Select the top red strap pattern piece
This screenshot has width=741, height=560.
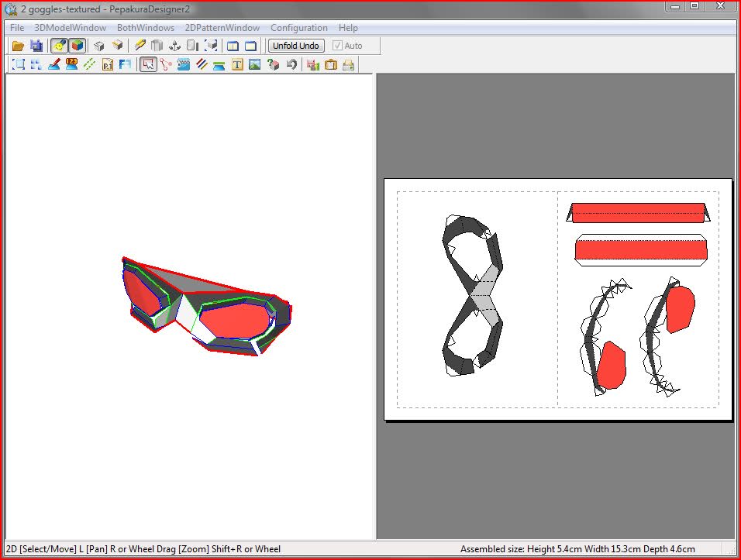(638, 212)
